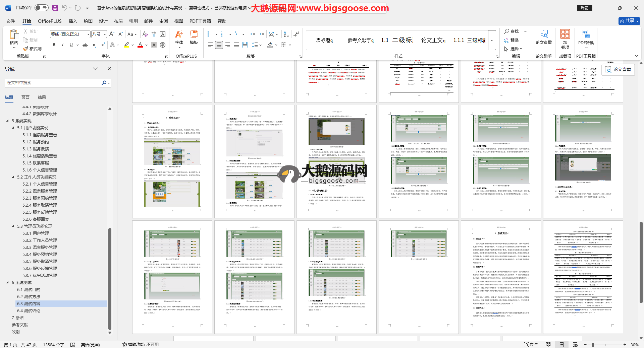Click the sort (A-Z) icon

coord(286,34)
